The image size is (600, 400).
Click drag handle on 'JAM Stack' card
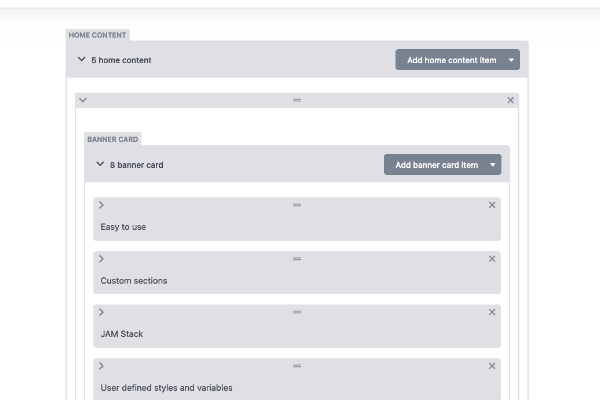[x=297, y=312]
